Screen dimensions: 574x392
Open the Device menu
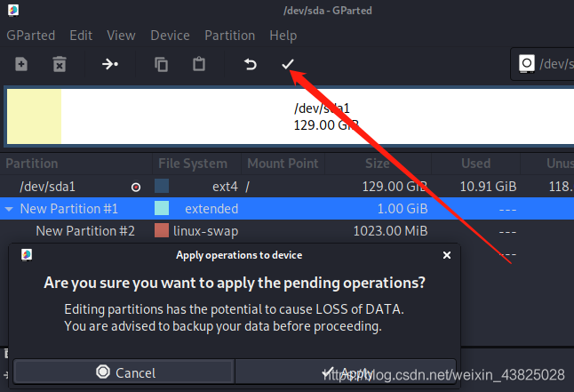(170, 36)
